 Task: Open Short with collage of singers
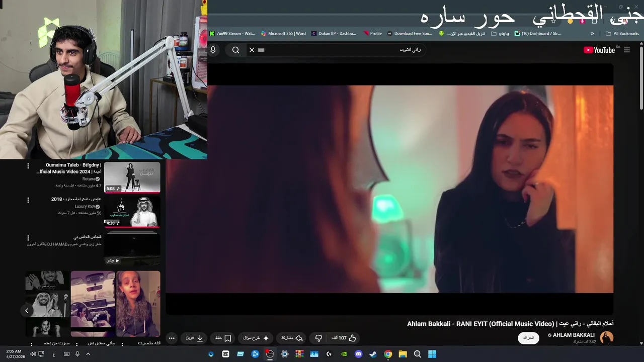coord(48,304)
